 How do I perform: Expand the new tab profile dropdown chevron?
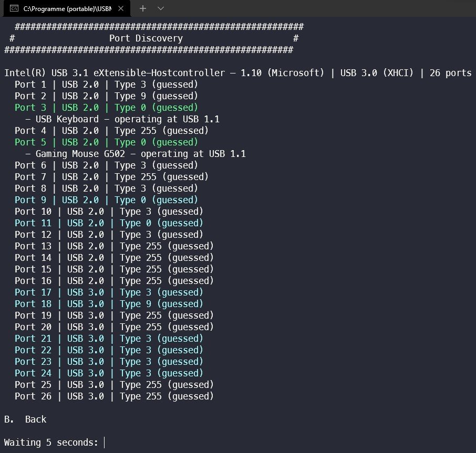161,8
